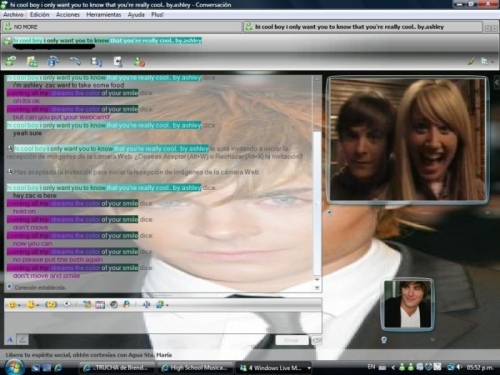Click the dark round sounds icon
Image resolution: width=500 pixels, height=375 pixels.
pos(114,304)
